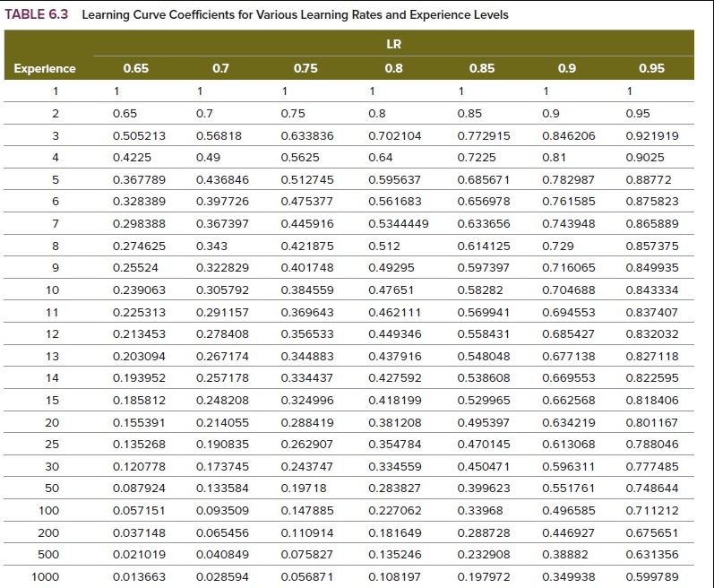Image resolution: width=714 pixels, height=588 pixels.
Task: Select the 0.75 learning rate column header
Action: 305,68
